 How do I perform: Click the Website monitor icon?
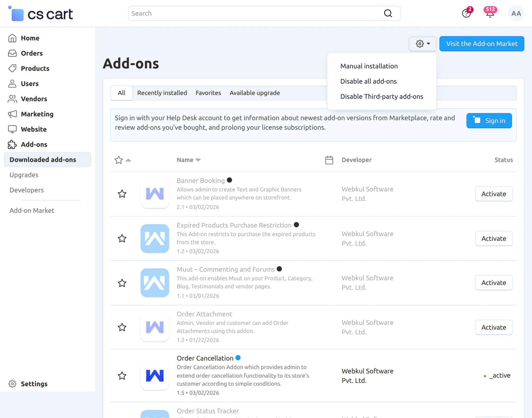[12, 129]
